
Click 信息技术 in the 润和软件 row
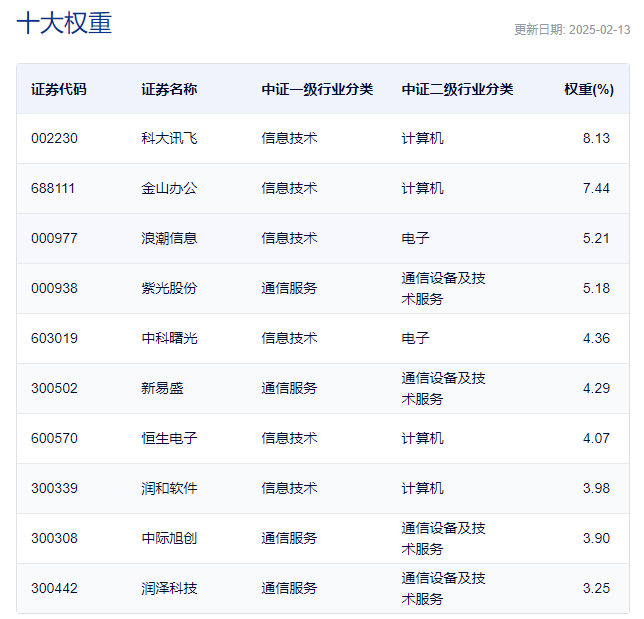tap(289, 488)
